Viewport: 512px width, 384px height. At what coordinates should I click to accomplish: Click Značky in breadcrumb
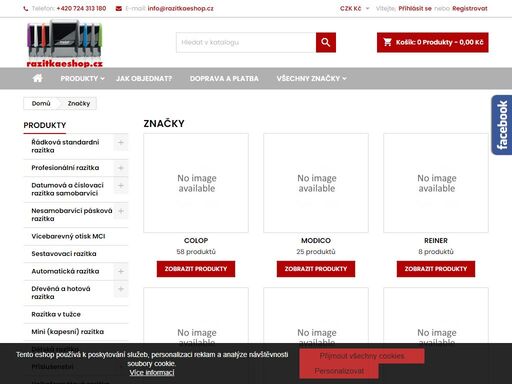(x=79, y=103)
